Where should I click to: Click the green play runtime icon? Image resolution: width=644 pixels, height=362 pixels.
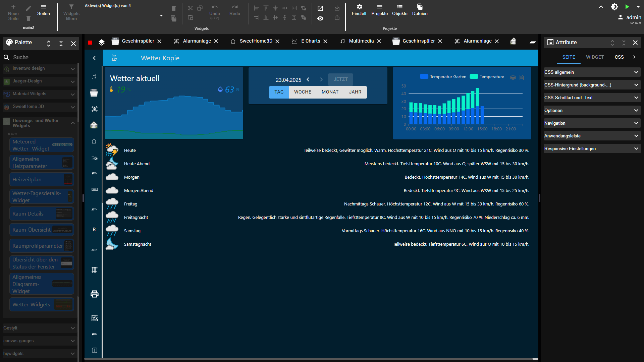coord(627,7)
